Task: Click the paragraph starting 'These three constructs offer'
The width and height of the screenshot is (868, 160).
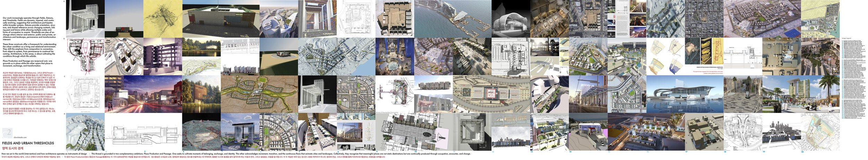Action: click(29, 50)
